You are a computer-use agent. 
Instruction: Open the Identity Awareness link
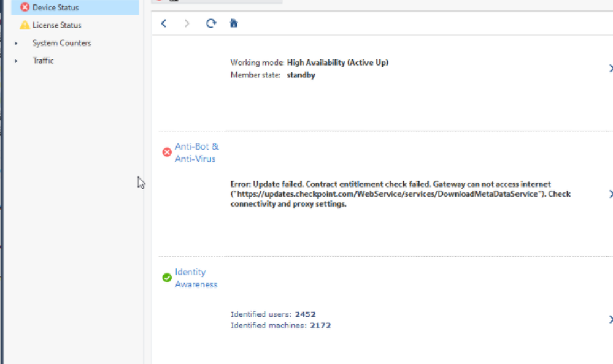[196, 278]
